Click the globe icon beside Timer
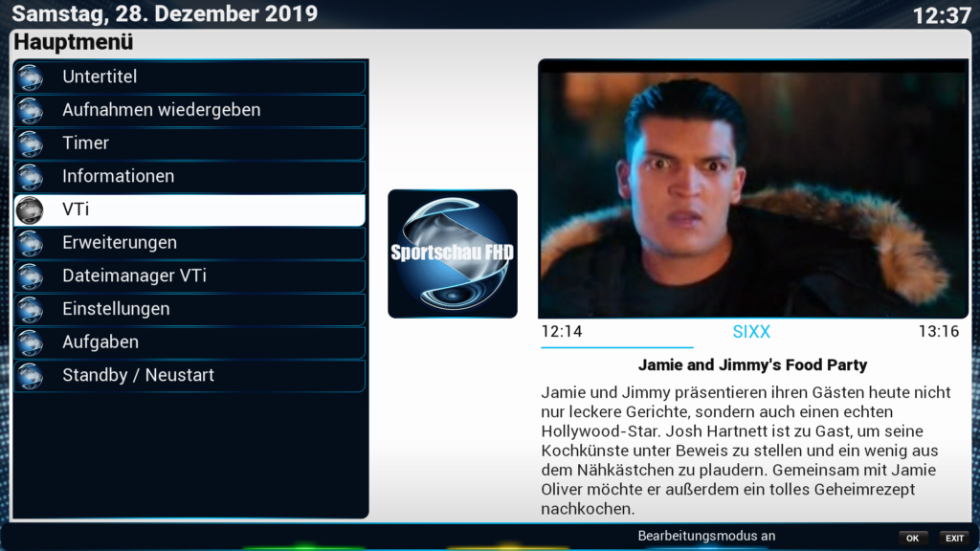 pyautogui.click(x=30, y=143)
